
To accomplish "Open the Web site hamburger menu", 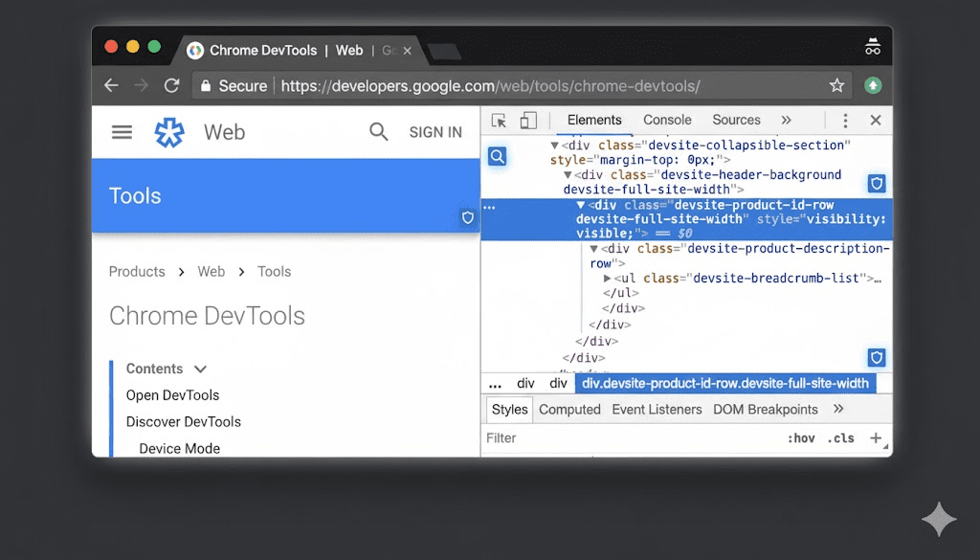I will coord(122,132).
